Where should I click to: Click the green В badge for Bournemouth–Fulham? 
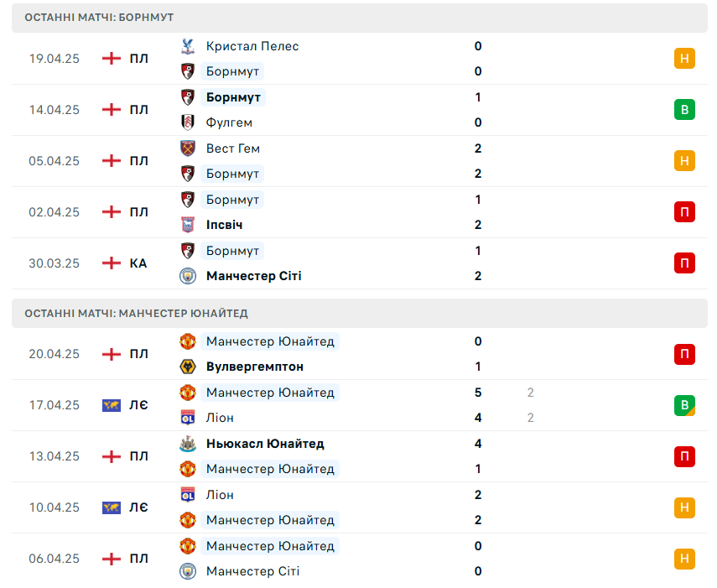tap(684, 110)
